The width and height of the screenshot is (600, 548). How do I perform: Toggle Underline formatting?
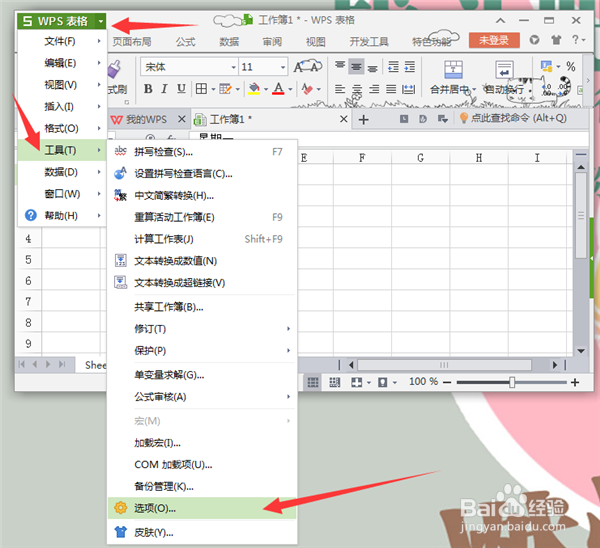(x=181, y=89)
